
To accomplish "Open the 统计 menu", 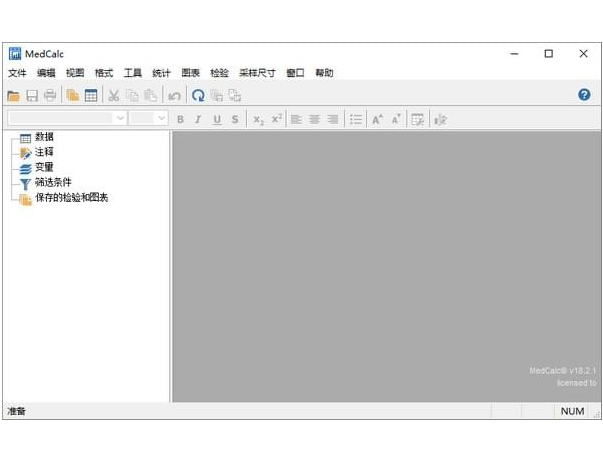I will (161, 73).
